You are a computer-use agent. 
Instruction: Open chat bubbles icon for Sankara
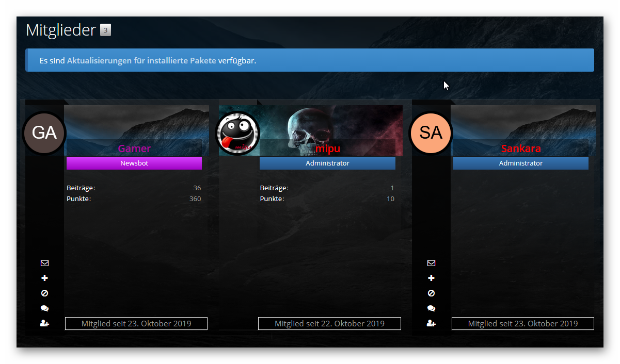click(431, 308)
